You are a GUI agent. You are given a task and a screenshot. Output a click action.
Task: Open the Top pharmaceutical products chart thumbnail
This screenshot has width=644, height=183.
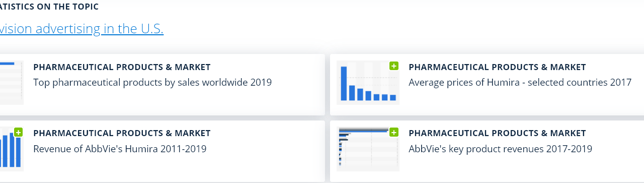[x=12, y=83]
